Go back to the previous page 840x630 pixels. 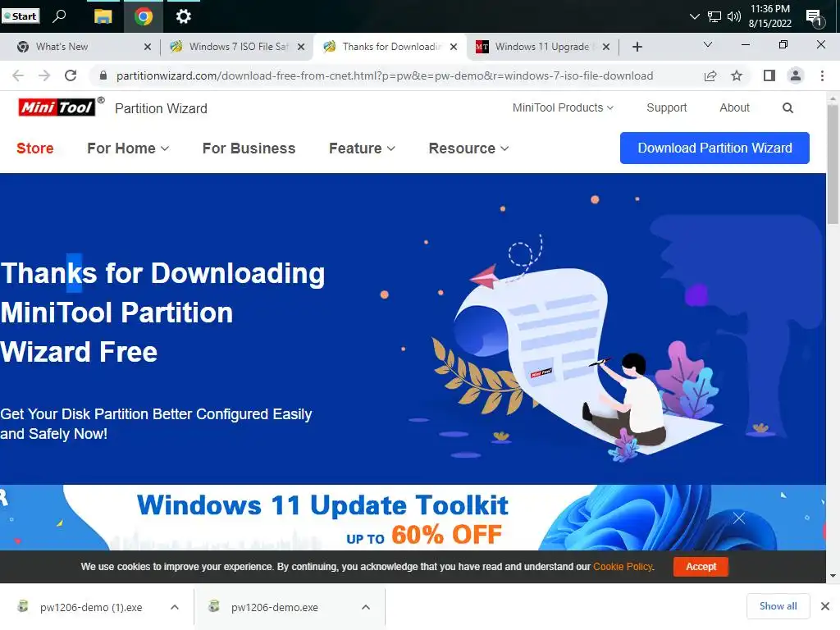(18, 75)
